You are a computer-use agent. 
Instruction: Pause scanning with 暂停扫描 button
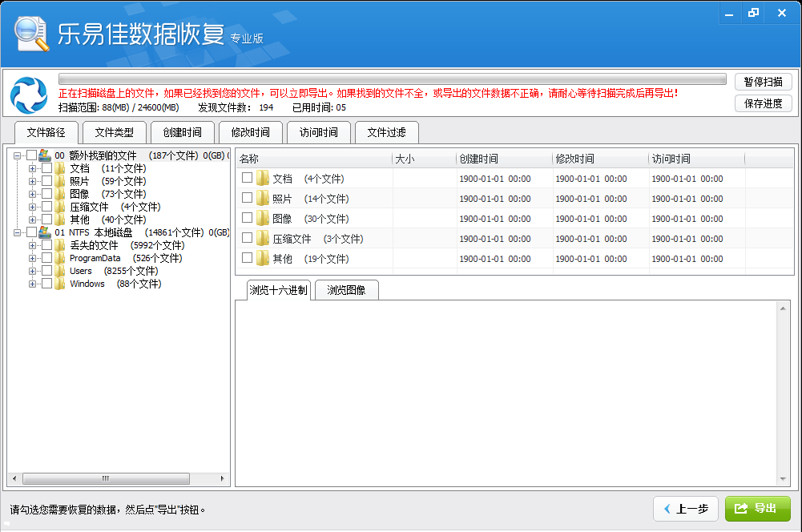[763, 82]
